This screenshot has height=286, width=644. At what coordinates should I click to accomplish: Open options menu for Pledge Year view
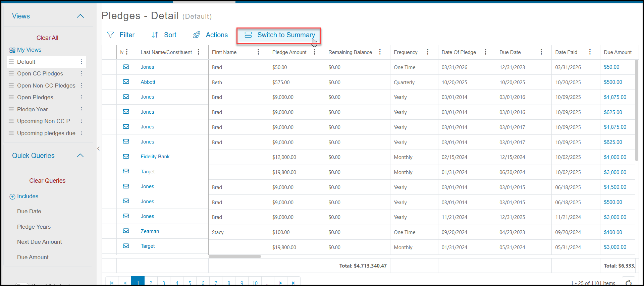81,109
